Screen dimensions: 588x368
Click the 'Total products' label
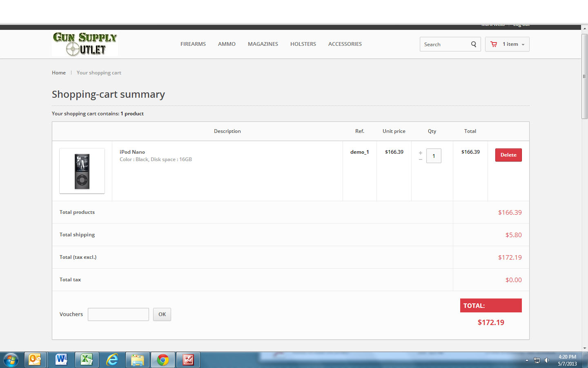click(x=77, y=212)
